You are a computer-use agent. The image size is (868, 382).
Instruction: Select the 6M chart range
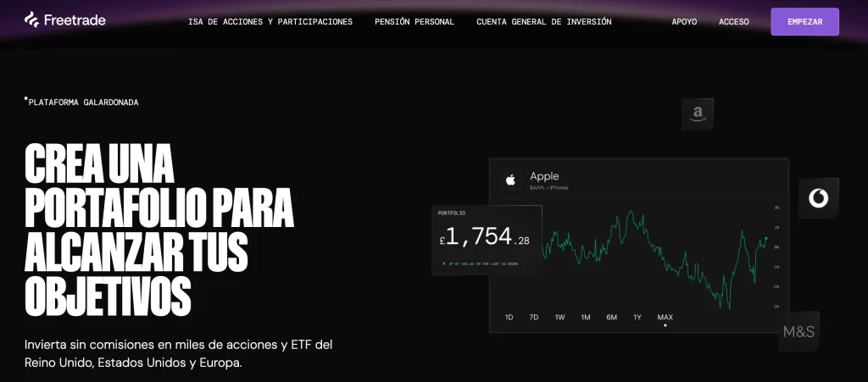pyautogui.click(x=611, y=318)
